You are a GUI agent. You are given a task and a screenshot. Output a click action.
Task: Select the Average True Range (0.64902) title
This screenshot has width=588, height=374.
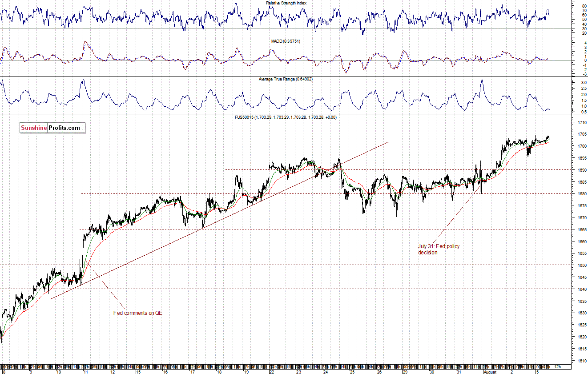pos(286,79)
